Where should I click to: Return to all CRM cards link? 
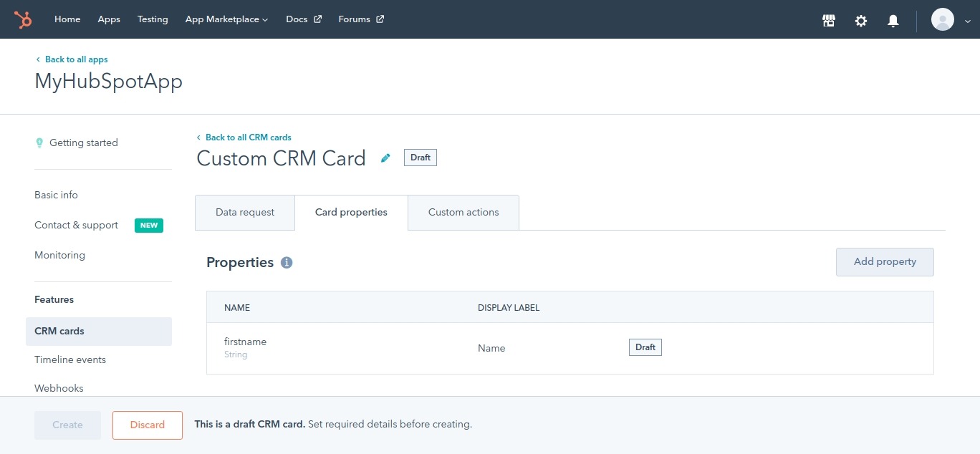[248, 137]
